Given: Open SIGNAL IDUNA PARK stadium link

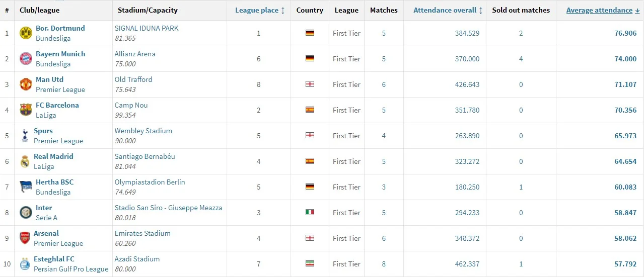Looking at the screenshot, I should [147, 28].
